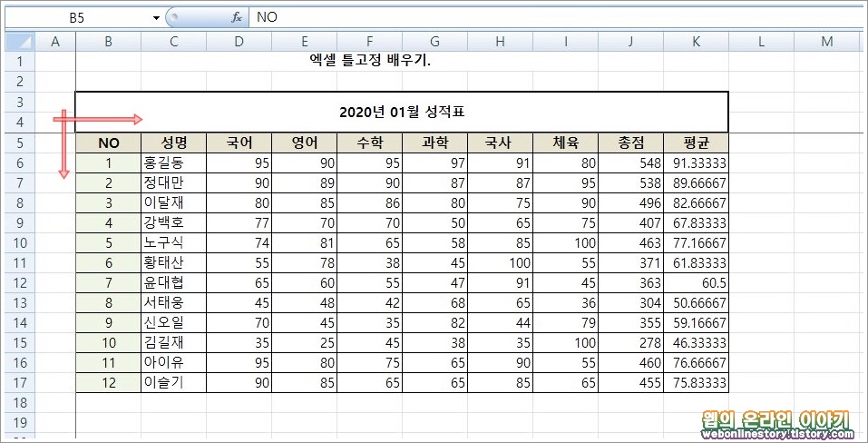Image resolution: width=868 pixels, height=443 pixels.
Task: Click total score cell 538
Action: coord(631,183)
